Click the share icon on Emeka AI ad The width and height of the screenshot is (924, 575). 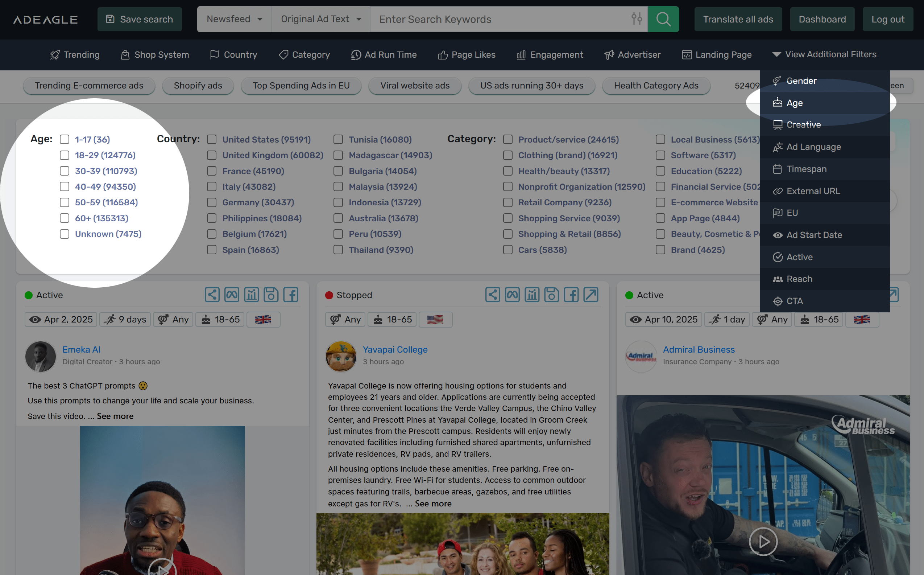212,295
